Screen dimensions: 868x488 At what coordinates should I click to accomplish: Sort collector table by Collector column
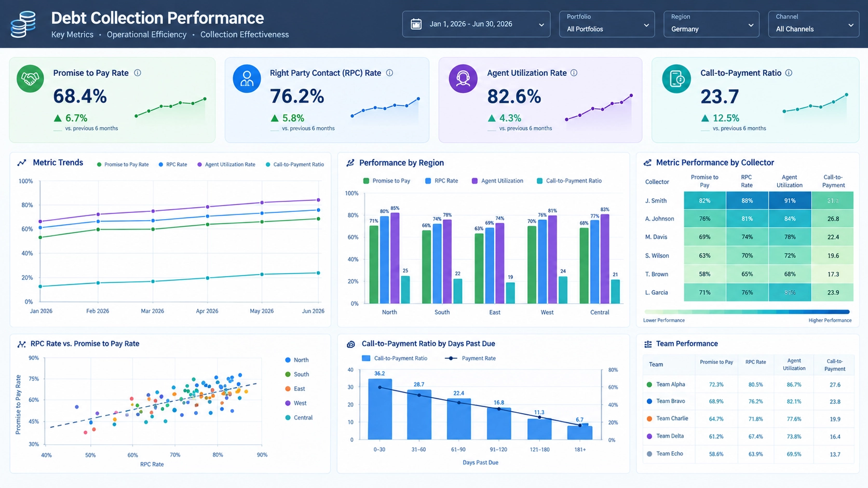coord(657,182)
